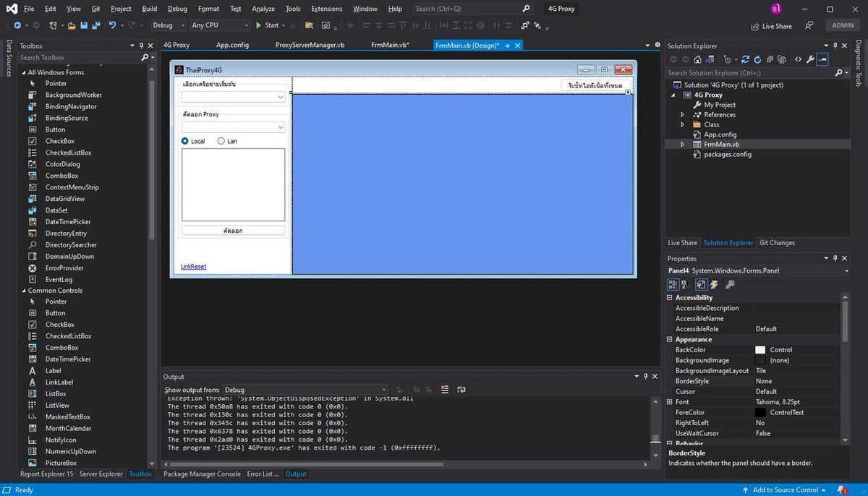Select the Local radio button

(185, 141)
